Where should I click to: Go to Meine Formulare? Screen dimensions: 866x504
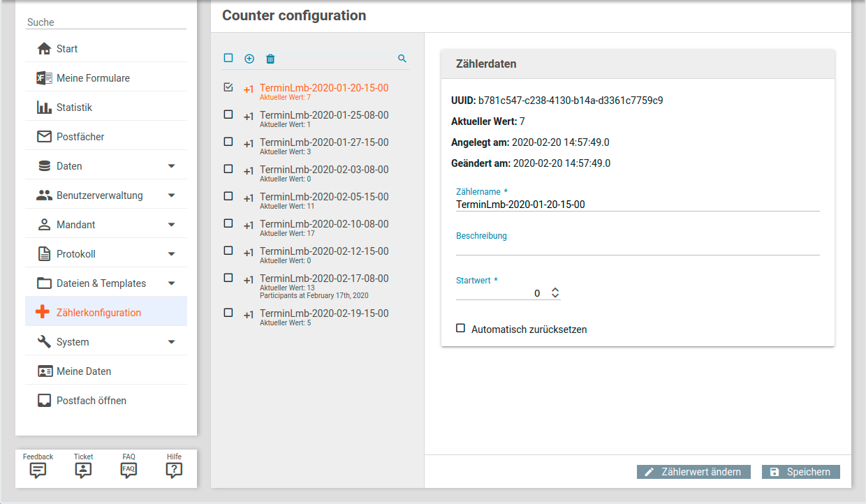[x=93, y=78]
